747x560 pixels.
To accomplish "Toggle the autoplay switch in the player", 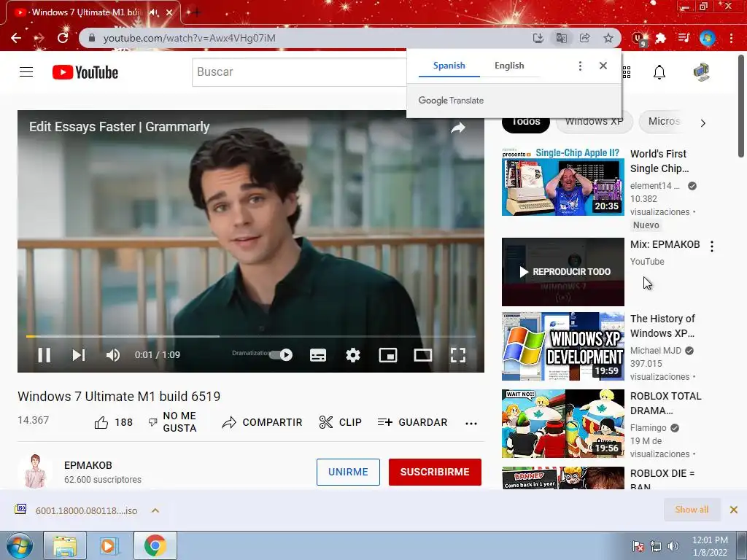I will click(x=282, y=355).
